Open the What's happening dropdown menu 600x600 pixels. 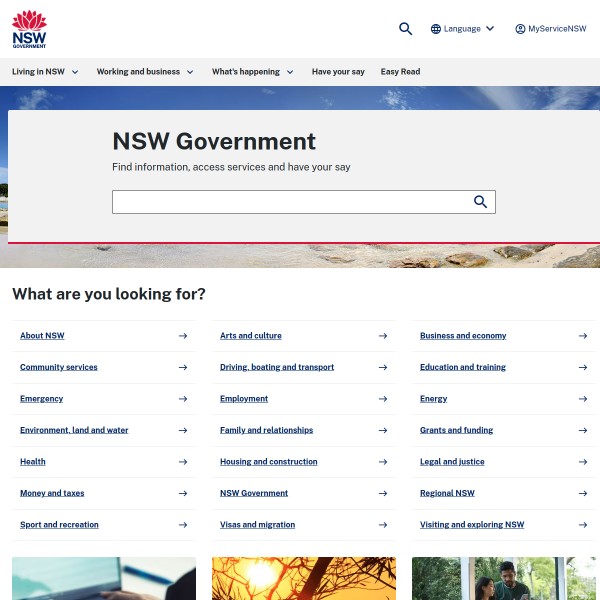click(x=252, y=72)
